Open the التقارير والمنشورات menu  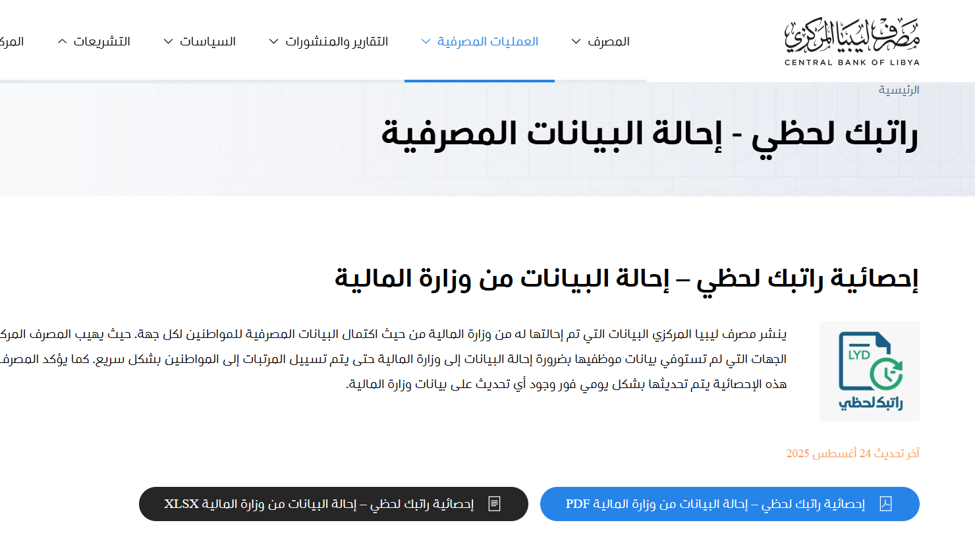337,42
